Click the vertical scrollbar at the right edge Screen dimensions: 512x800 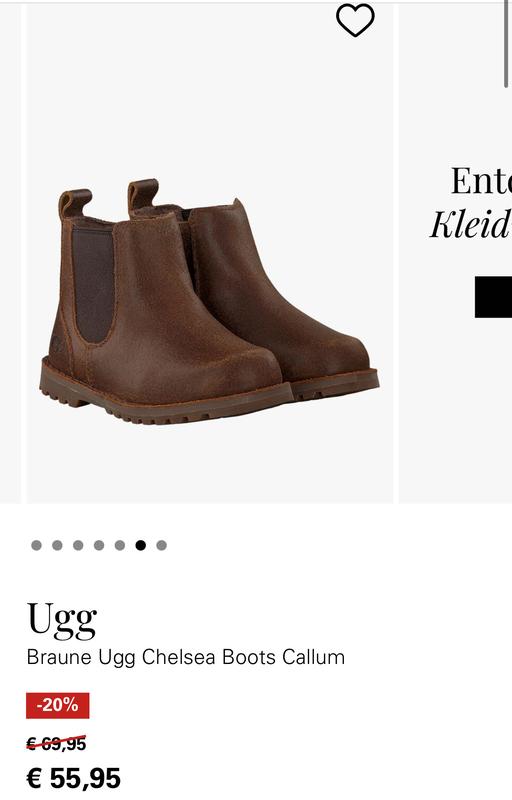(506, 45)
